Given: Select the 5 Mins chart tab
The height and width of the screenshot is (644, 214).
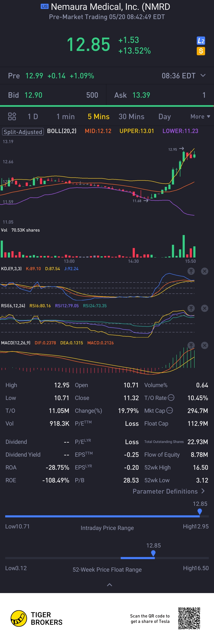Looking at the screenshot, I should pyautogui.click(x=99, y=116).
